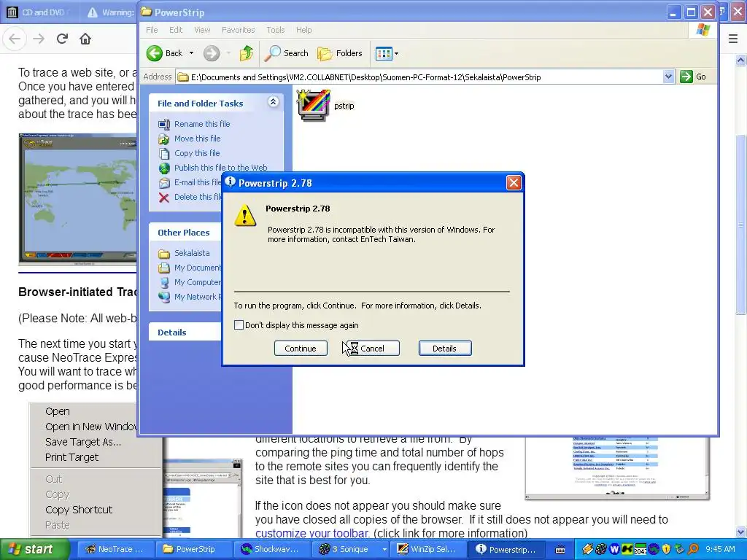The height and width of the screenshot is (560, 747).
Task: Click the 2047 memory meter tray icon
Action: [x=640, y=550]
